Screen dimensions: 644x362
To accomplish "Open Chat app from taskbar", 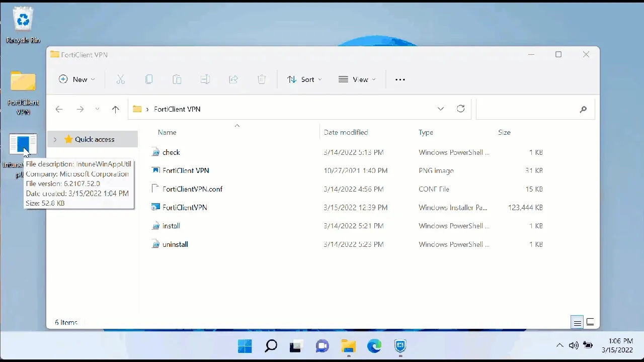I will (322, 346).
